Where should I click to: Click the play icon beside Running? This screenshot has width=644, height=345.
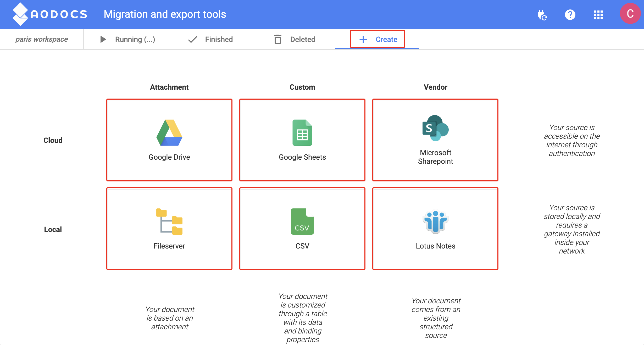coord(103,39)
